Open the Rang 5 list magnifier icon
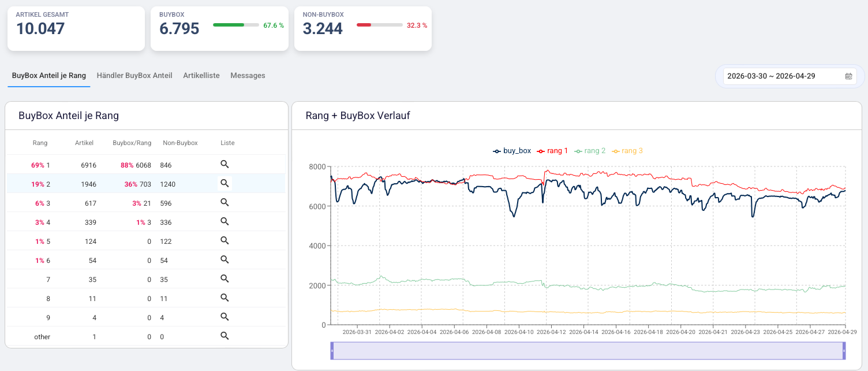Screen dimensions: 868x371 225,240
